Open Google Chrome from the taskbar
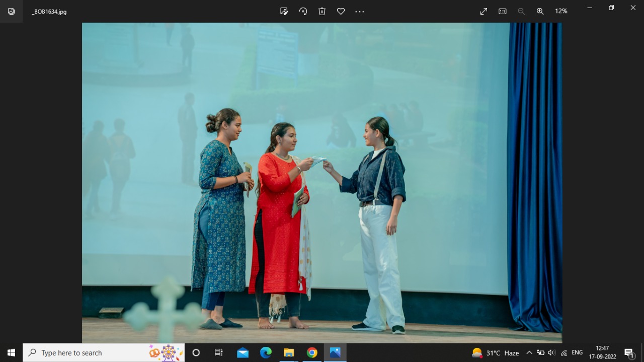The image size is (644, 362). (312, 353)
